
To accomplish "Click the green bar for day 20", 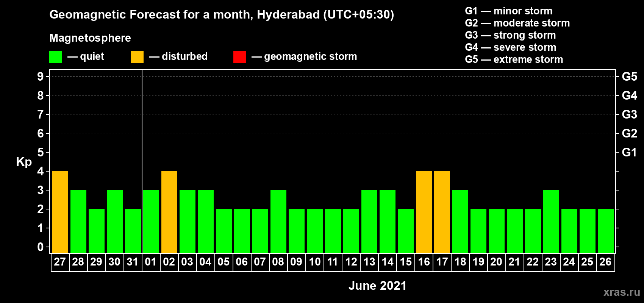I will click(x=497, y=231).
